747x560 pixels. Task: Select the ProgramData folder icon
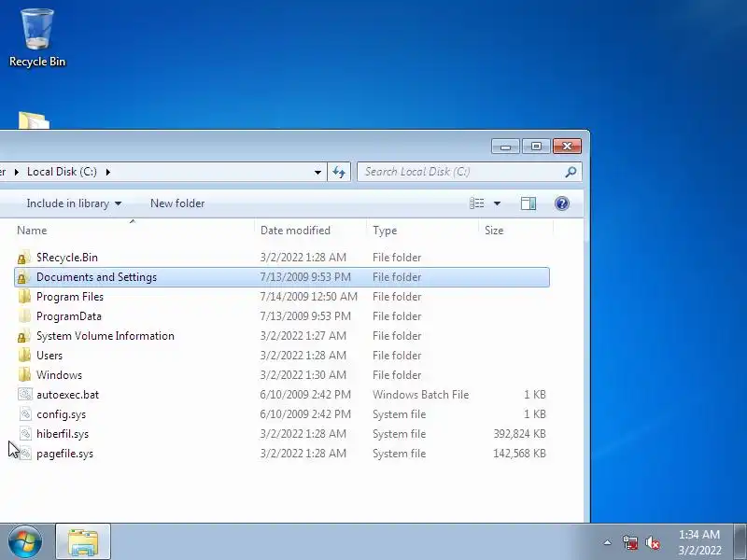[24, 316]
